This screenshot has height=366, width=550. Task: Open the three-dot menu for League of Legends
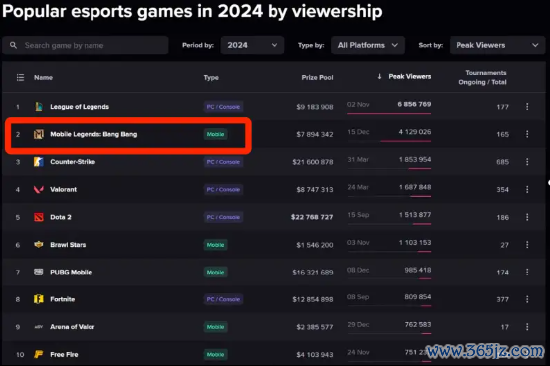pyautogui.click(x=527, y=106)
